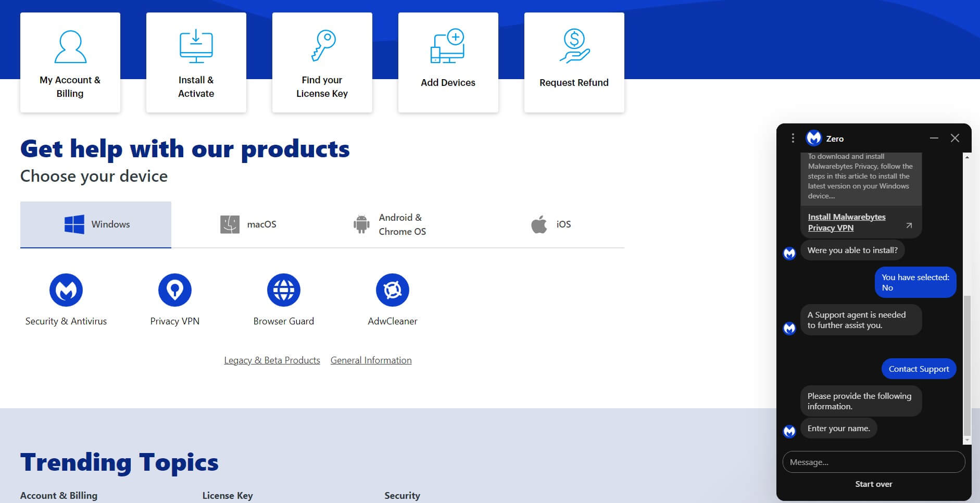
Task: Click the Malwarebytes logo in the chat header
Action: (x=813, y=138)
